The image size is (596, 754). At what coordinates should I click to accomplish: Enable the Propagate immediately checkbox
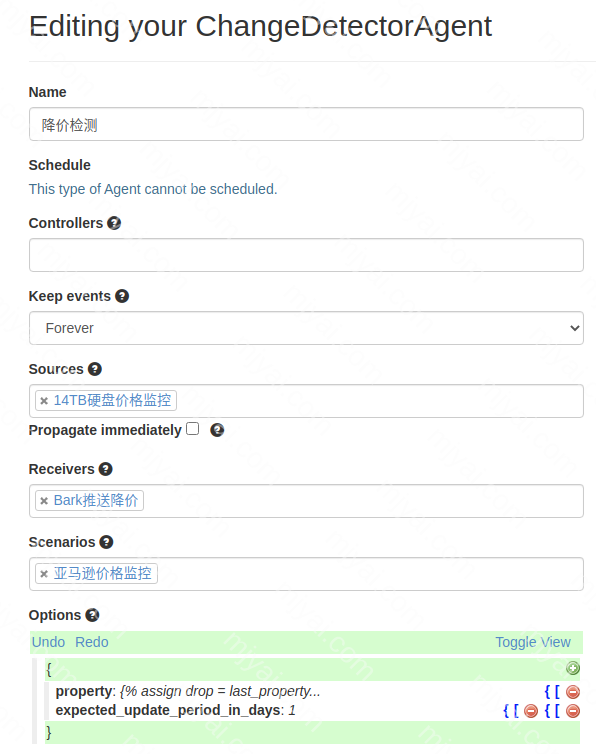(x=192, y=429)
